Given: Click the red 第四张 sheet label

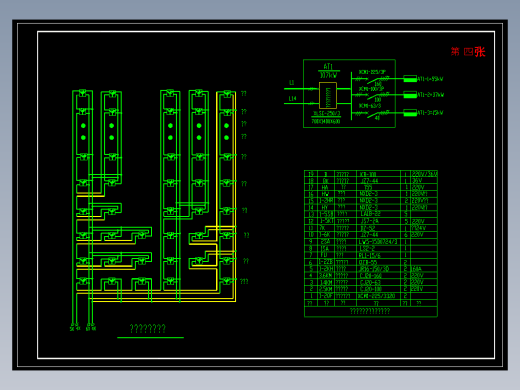Looking at the screenshot, I should [468, 52].
